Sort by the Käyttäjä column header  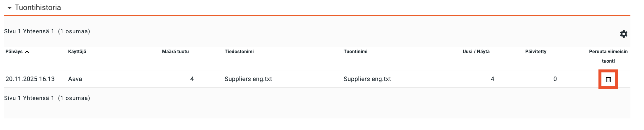tap(77, 52)
